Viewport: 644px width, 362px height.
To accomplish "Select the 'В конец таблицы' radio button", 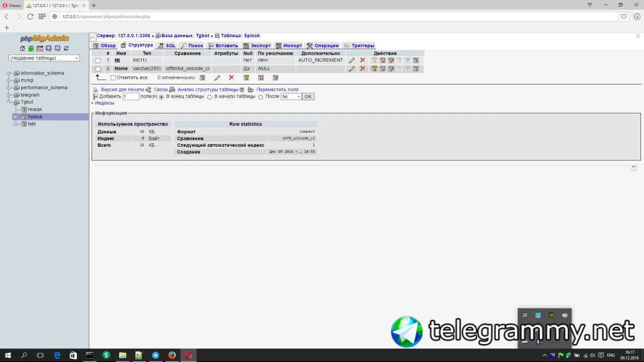I will 162,97.
